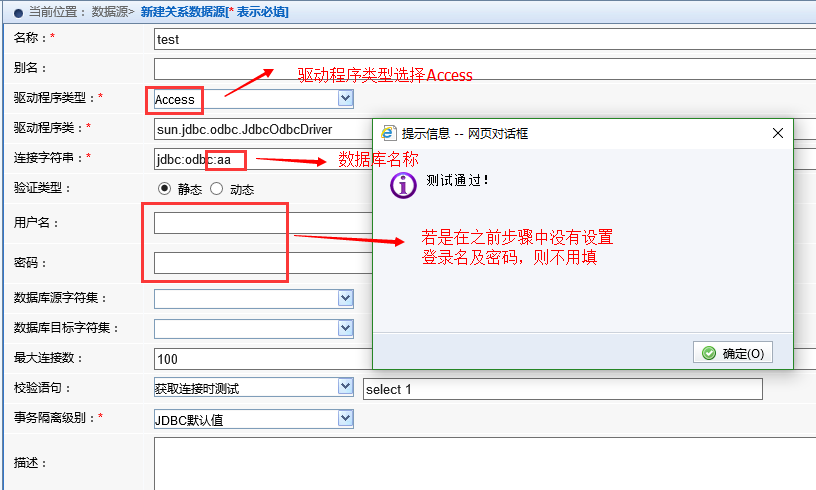Click the 测试通过! message text
This screenshot has height=490, width=816.
[457, 180]
